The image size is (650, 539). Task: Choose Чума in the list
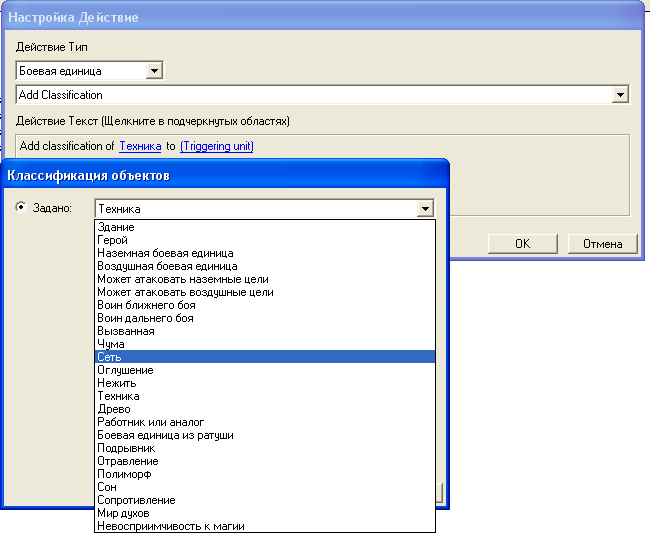click(x=265, y=344)
